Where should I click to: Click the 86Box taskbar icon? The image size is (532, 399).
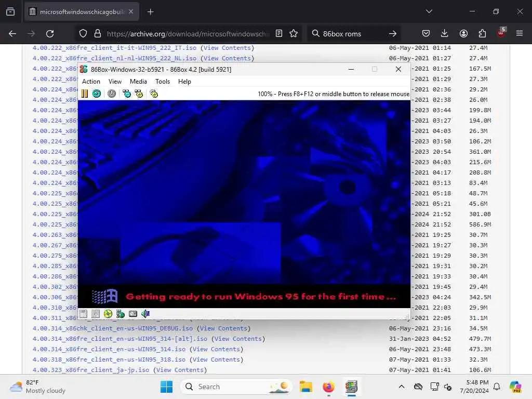coord(352,387)
